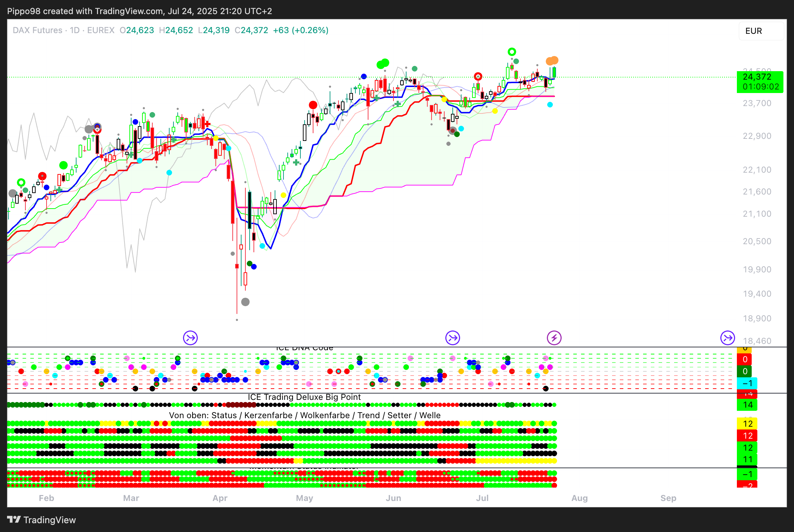Click the green 14 Big Point value label
The image size is (794, 532).
click(747, 405)
